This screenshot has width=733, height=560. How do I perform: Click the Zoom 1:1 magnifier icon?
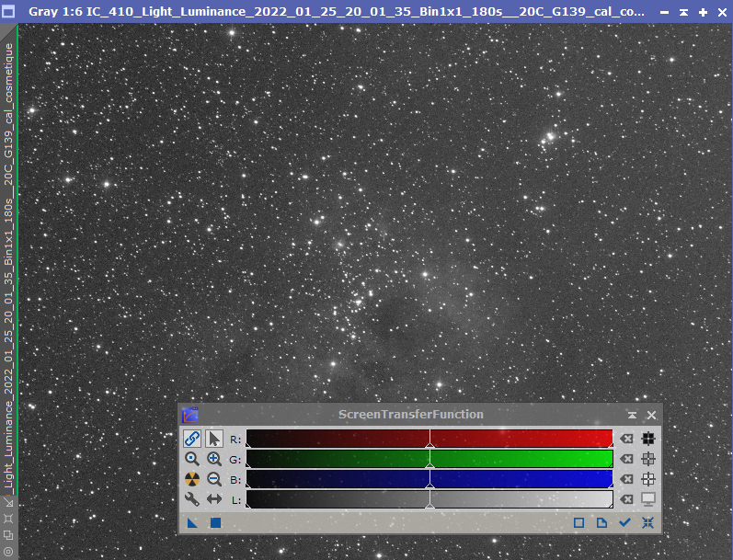pyautogui.click(x=191, y=459)
